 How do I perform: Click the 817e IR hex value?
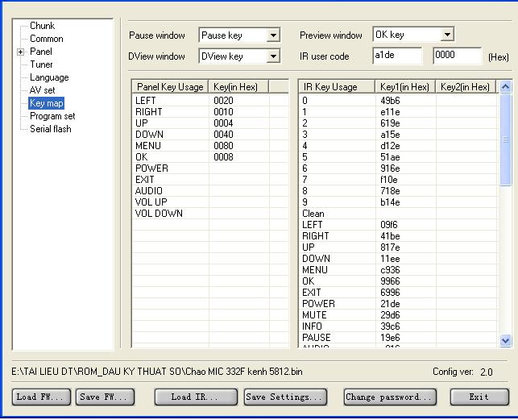coord(390,247)
